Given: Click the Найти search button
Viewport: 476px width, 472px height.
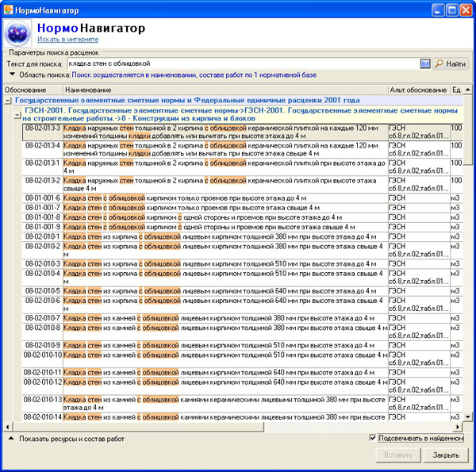Looking at the screenshot, I should (x=451, y=63).
